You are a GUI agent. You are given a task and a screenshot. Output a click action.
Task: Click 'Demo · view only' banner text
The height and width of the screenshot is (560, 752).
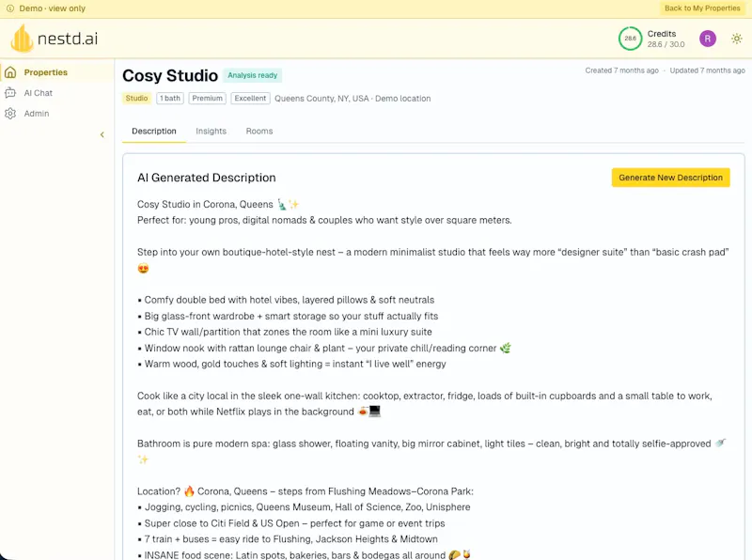click(53, 8)
